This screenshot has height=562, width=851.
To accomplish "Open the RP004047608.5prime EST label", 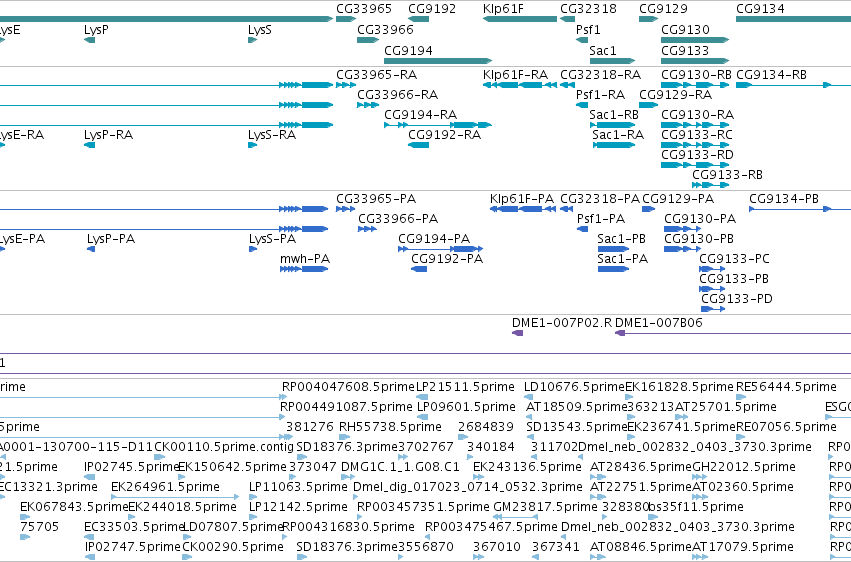I will pos(348,387).
